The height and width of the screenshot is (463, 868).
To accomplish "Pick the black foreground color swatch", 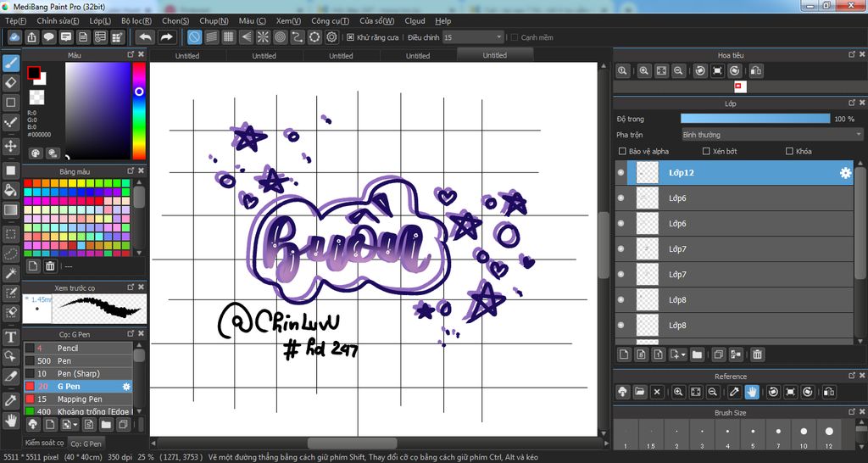I will (x=34, y=73).
